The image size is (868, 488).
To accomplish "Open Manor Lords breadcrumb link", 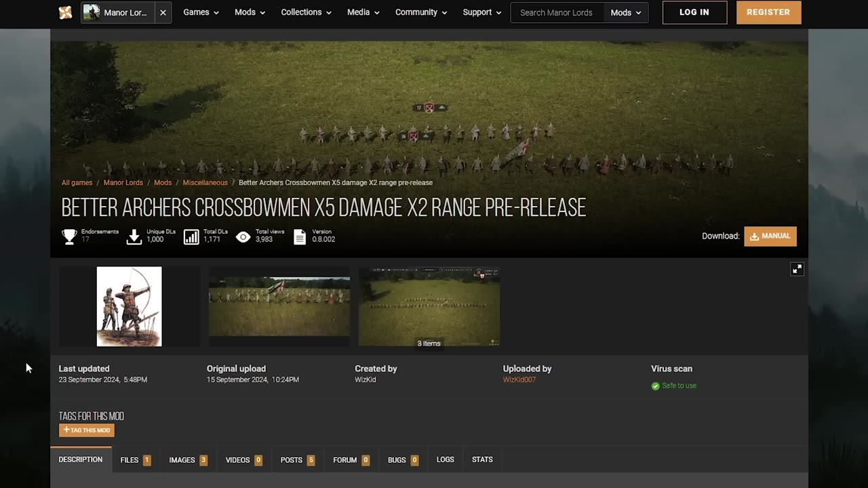I will point(123,182).
